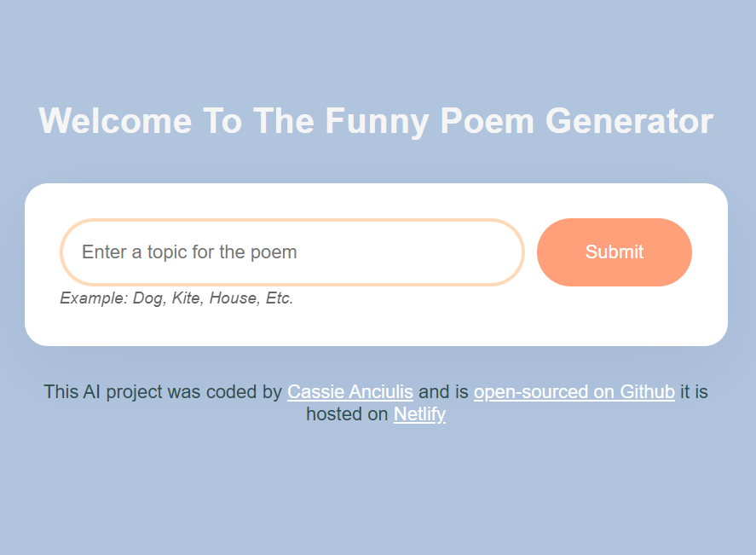Click the Netlify underlined link
This screenshot has height=555, width=756.
click(419, 414)
